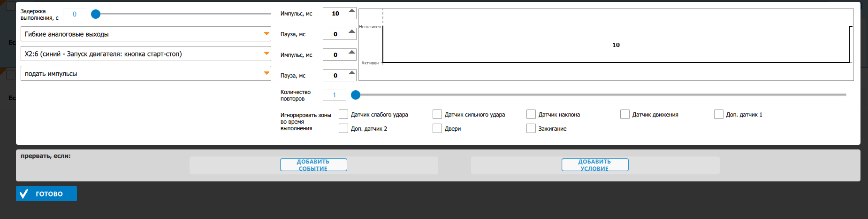The height and width of the screenshot is (219, 868).
Task: Confirm with the ГОТОВО button
Action: click(x=46, y=194)
